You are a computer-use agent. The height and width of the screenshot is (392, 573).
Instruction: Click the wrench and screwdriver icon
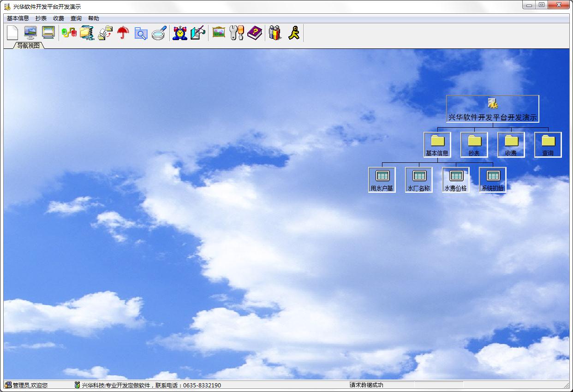tap(237, 33)
